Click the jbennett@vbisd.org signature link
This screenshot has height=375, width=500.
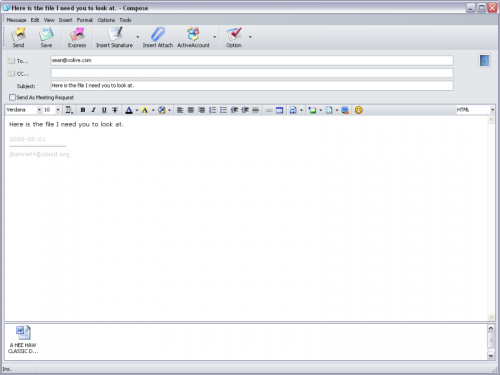pyautogui.click(x=39, y=154)
